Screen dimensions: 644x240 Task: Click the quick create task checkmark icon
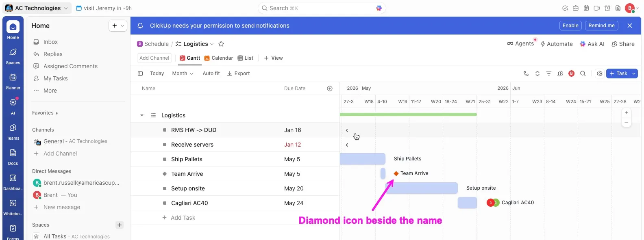pos(565,8)
